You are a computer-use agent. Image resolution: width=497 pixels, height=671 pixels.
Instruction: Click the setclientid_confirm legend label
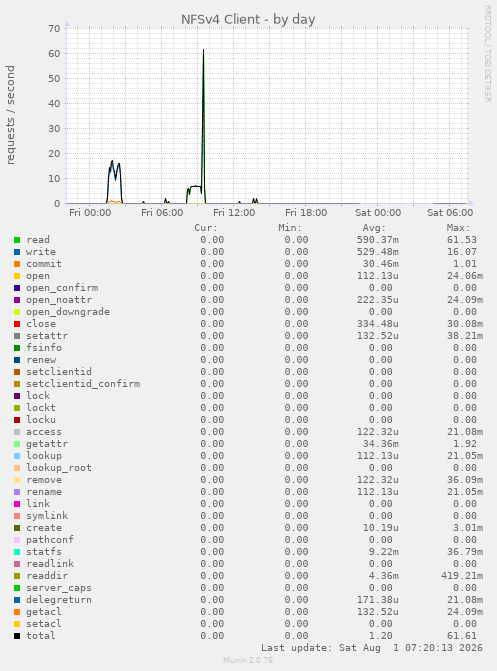pyautogui.click(x=83, y=384)
